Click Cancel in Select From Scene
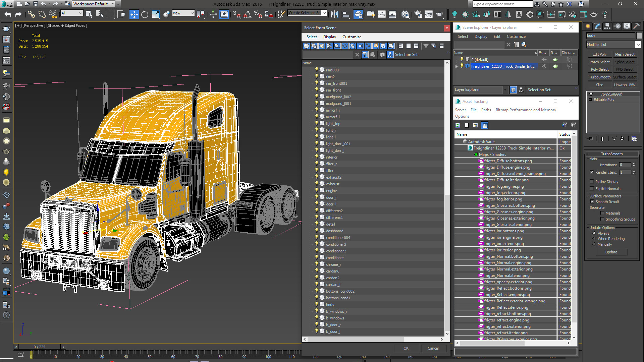The image size is (644, 362). pyautogui.click(x=433, y=348)
